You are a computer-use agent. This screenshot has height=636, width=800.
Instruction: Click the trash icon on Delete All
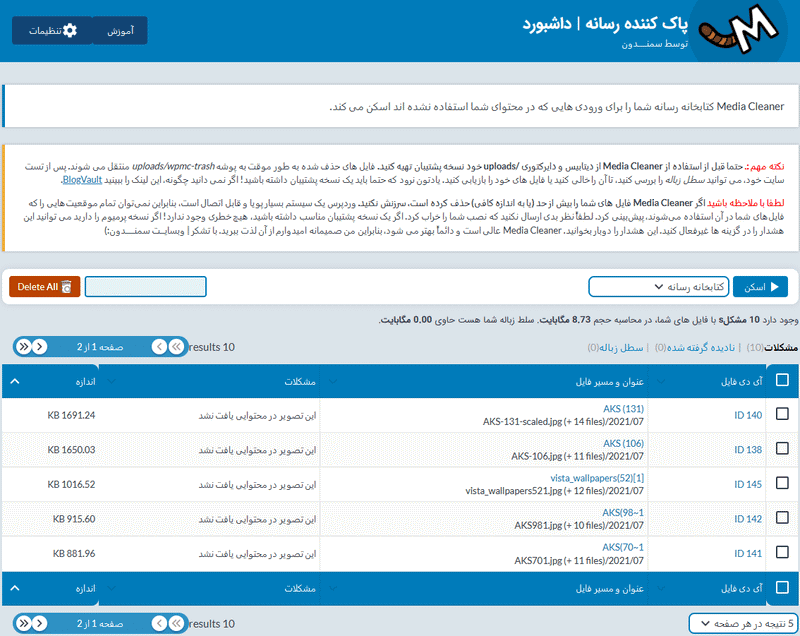(66, 287)
